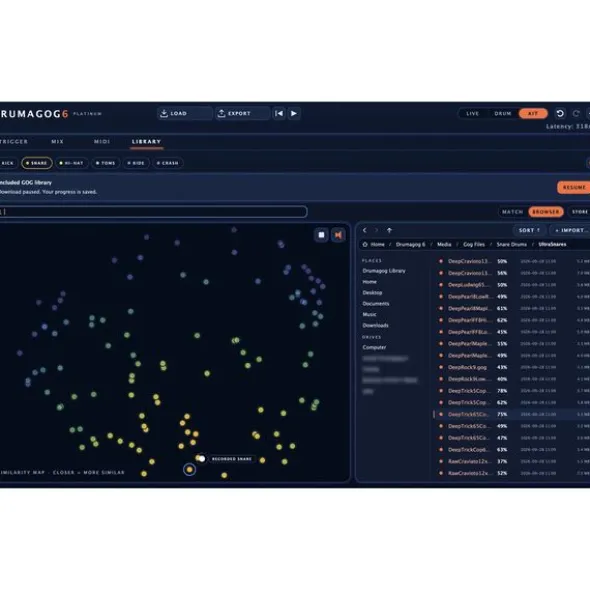Select the RawCraviotto12x 52% file
The image size is (590, 591).
pos(512,473)
